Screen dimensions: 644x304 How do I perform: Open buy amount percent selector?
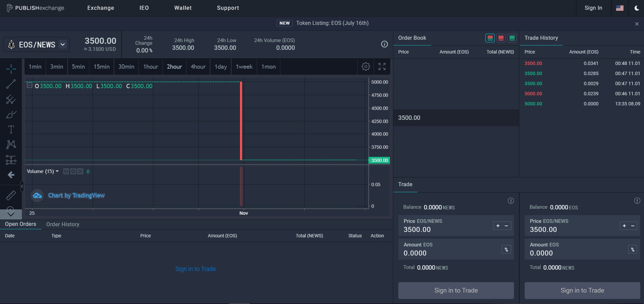[x=506, y=249]
